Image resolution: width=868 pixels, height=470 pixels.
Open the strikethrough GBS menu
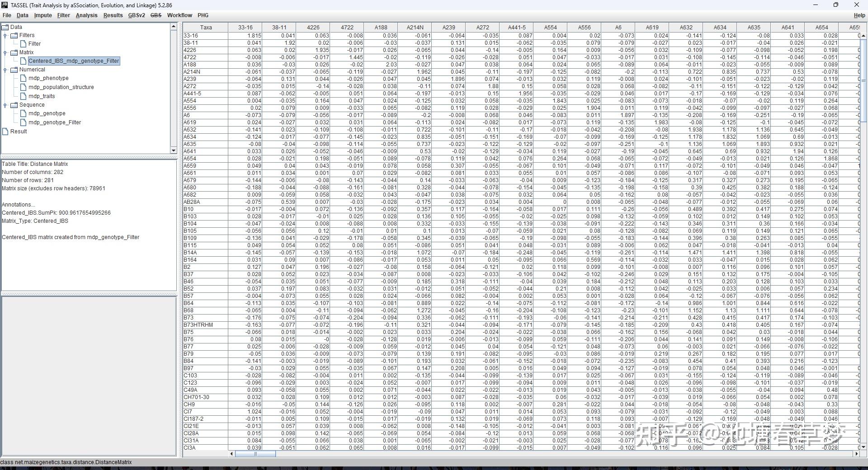click(156, 15)
